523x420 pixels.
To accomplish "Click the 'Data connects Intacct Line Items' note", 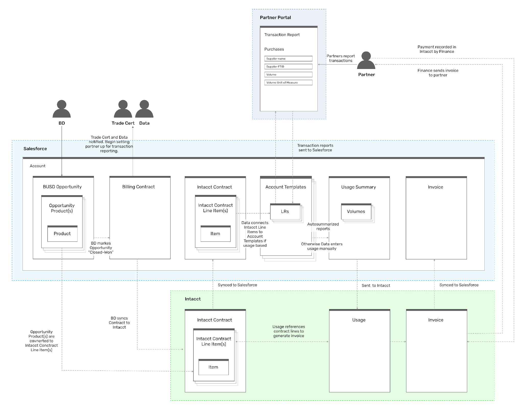I will tap(255, 234).
